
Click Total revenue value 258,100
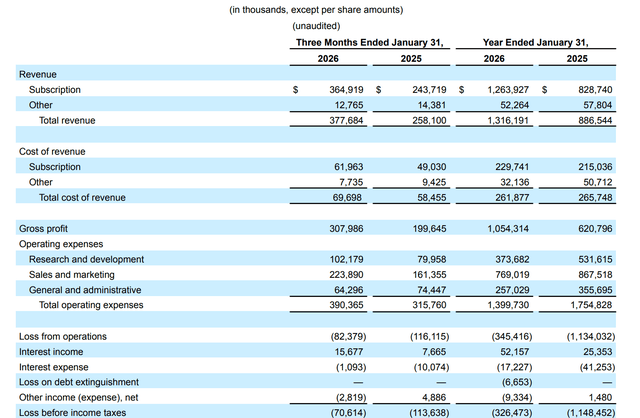pos(429,120)
